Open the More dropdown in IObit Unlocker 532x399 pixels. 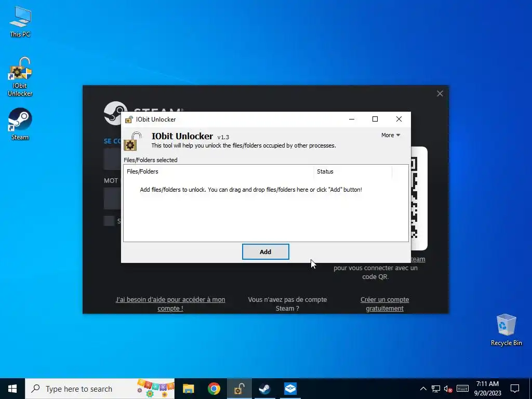pyautogui.click(x=391, y=135)
